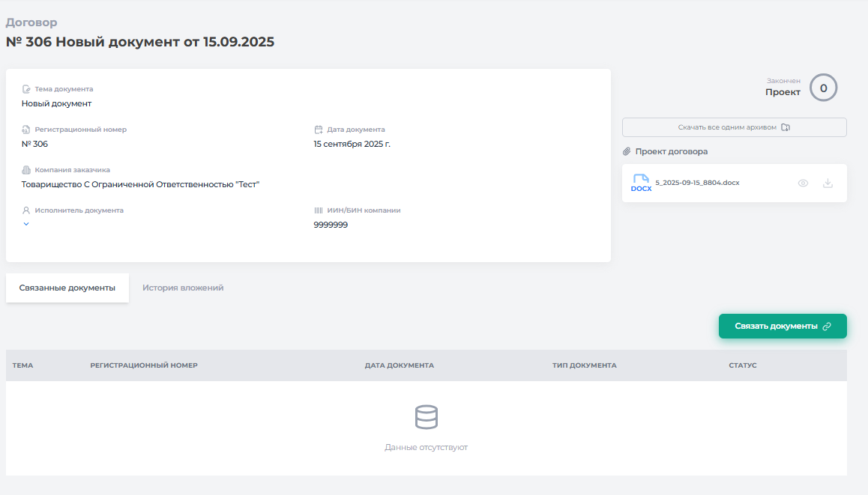Screen dimensions: 868x495
Task: Click the registration number icon
Action: 26,130
